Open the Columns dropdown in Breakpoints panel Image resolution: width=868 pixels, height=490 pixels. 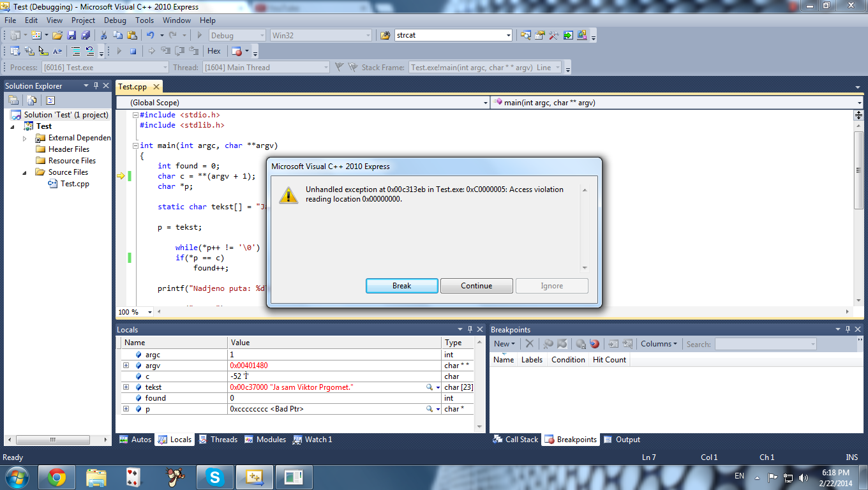point(659,344)
